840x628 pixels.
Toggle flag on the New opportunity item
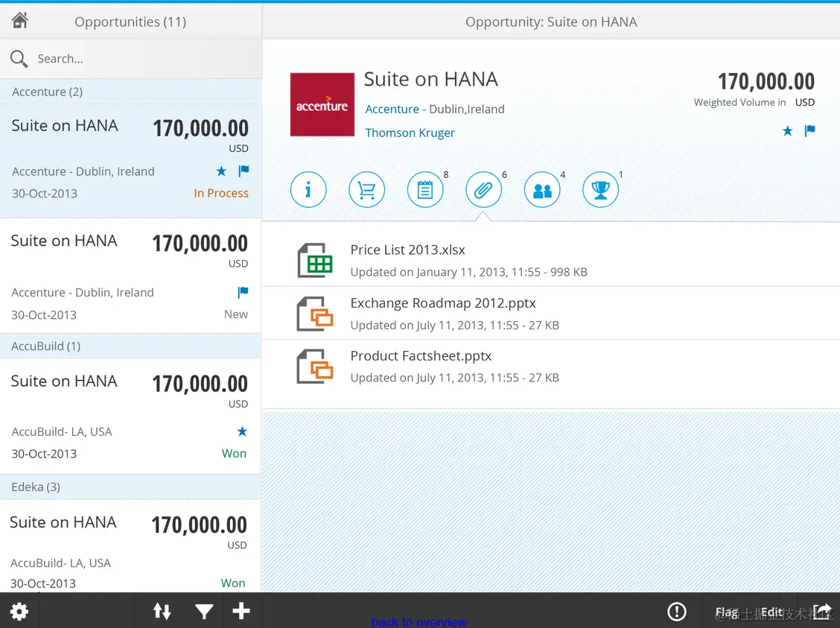[243, 292]
